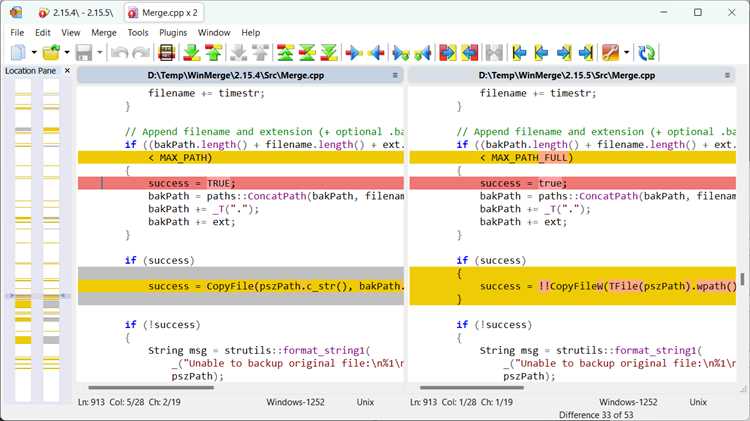Expand the Options wrench dropdown arrow
The image size is (750, 421).
pyautogui.click(x=626, y=53)
